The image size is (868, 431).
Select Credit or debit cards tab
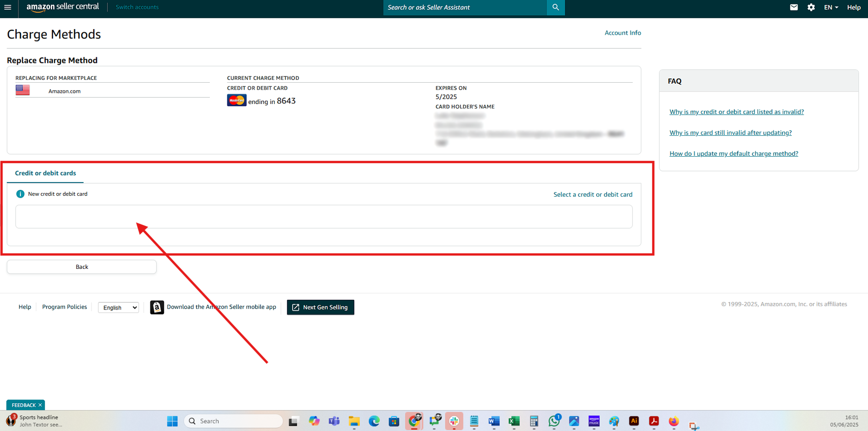click(45, 173)
